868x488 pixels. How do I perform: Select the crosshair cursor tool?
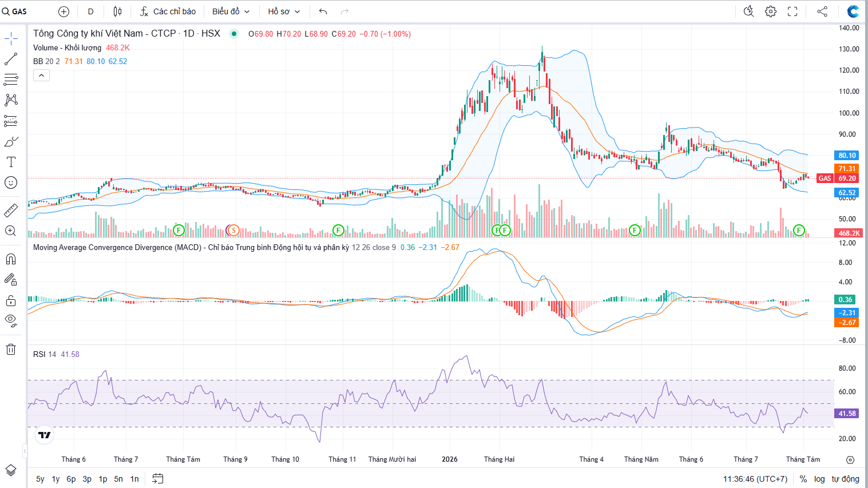(x=11, y=39)
